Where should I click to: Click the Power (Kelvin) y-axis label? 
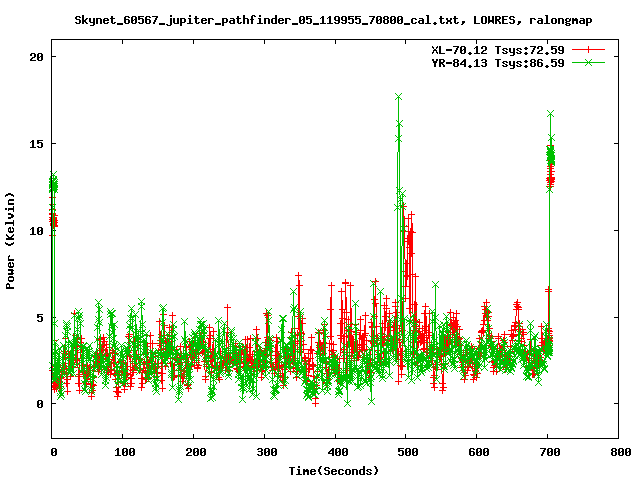coord(10,241)
